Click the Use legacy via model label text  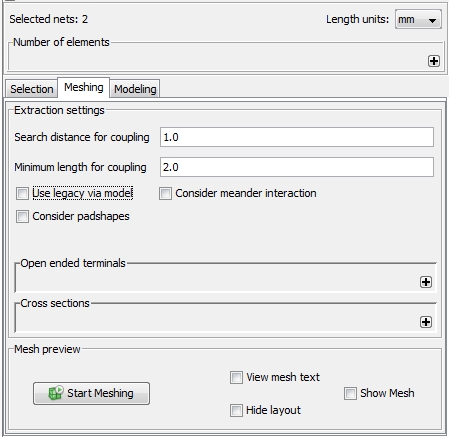click(83, 193)
